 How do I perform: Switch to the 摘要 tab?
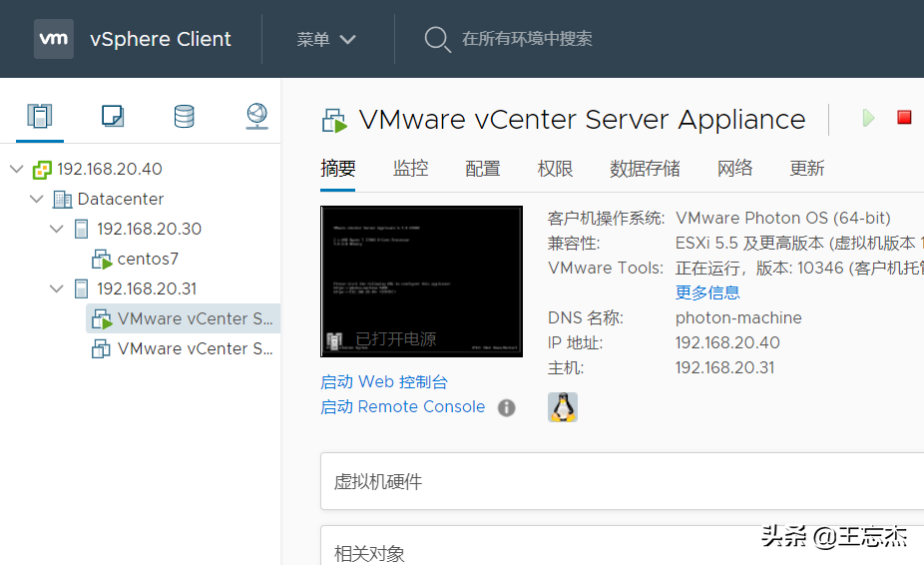(x=337, y=169)
